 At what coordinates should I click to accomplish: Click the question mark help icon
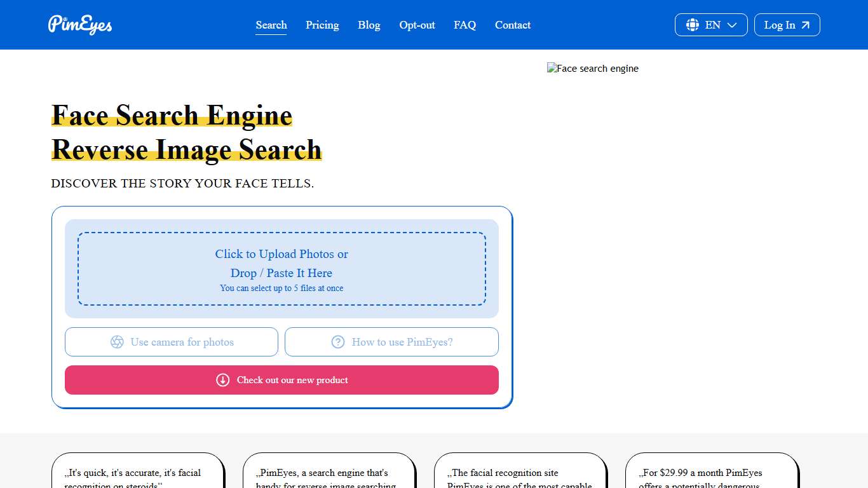point(337,342)
